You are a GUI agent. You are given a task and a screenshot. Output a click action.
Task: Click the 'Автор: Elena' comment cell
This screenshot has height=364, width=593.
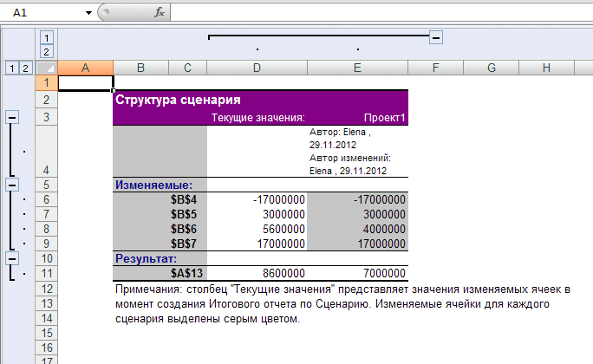[x=358, y=151]
